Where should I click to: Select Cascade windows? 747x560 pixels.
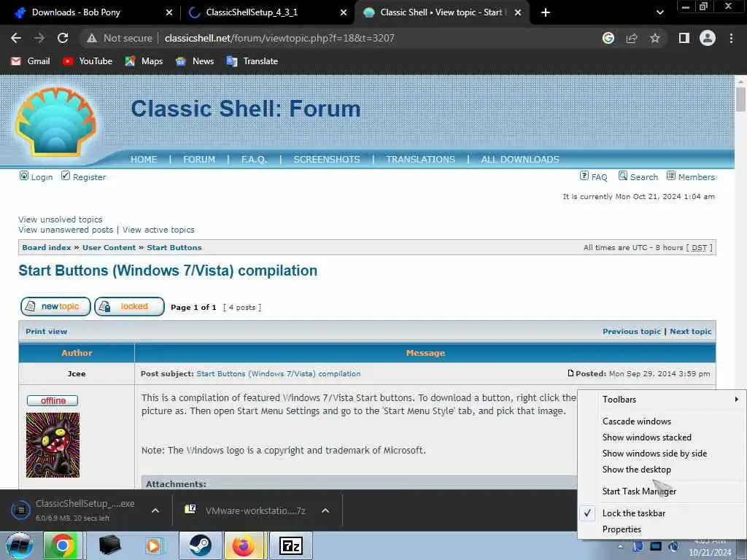[636, 421]
